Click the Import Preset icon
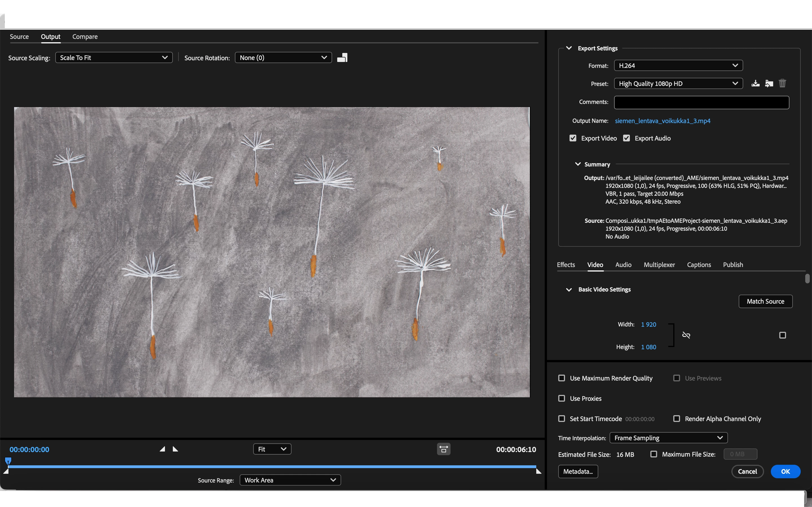This screenshot has height=507, width=812. 769,83
